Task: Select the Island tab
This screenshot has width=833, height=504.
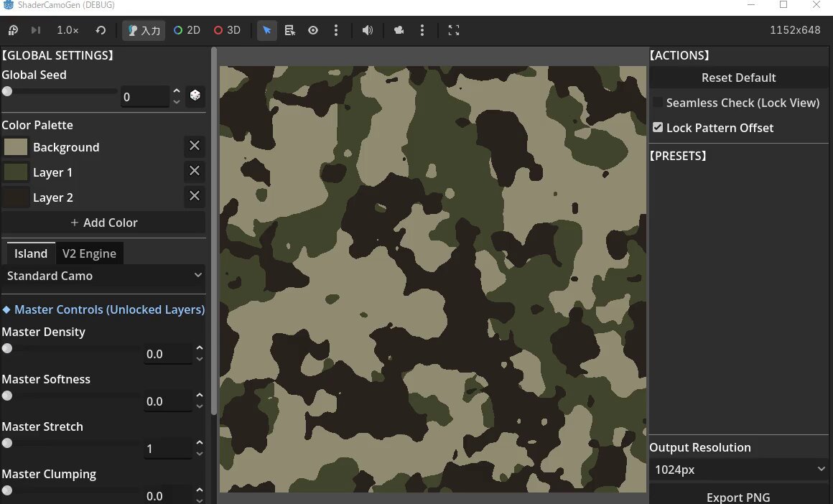Action: pos(31,254)
